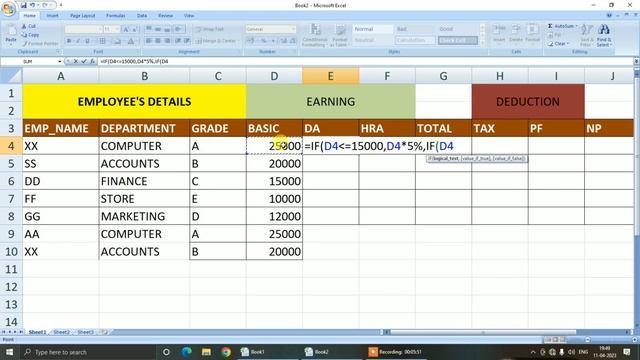Apply AutoSum to the selection
This screenshot has height=360, width=640.
coord(562,26)
